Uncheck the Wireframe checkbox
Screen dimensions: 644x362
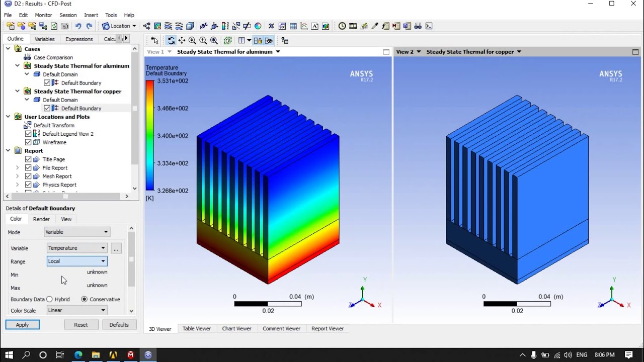pyautogui.click(x=28, y=142)
